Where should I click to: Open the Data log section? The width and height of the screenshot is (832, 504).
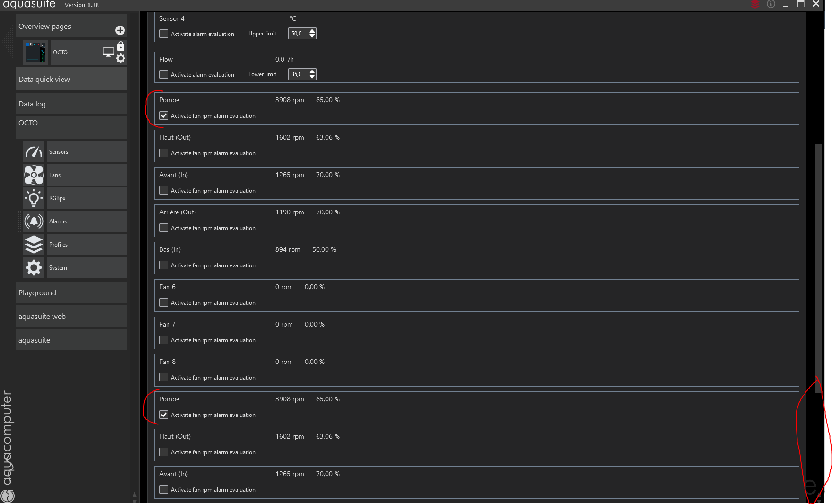click(x=71, y=104)
